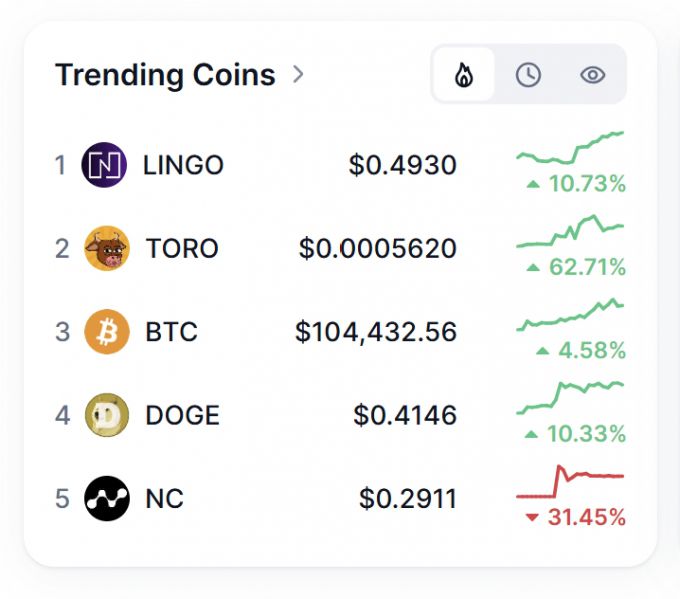This screenshot has height=599, width=680.
Task: Select the BTC ticker label
Action: 171,332
